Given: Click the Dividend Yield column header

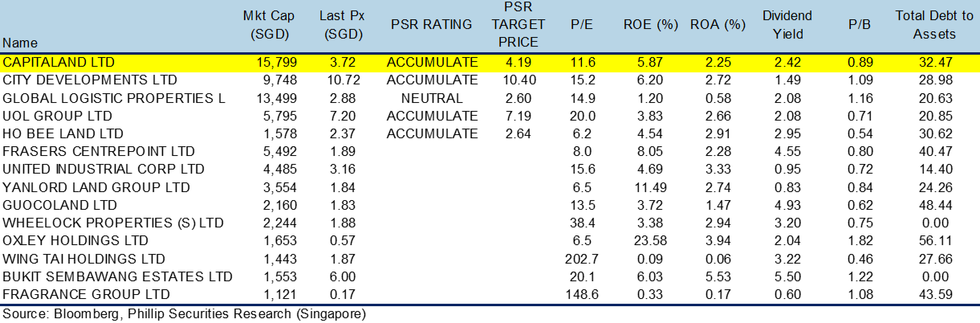Looking at the screenshot, I should point(787,25).
